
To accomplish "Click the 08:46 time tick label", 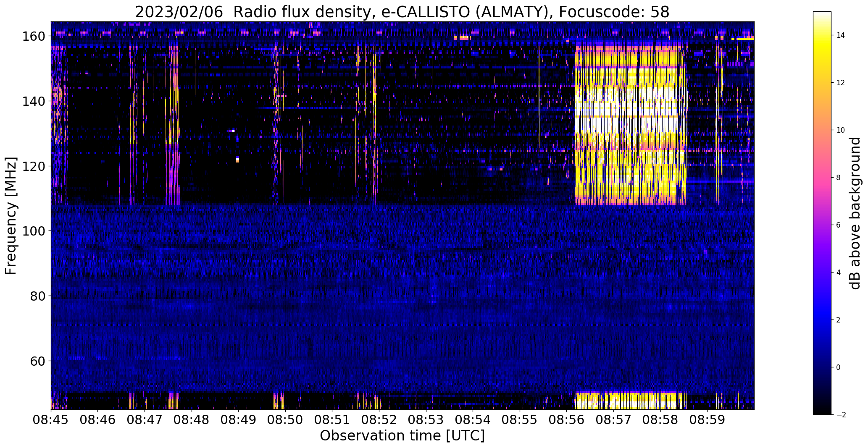I will coord(98,419).
